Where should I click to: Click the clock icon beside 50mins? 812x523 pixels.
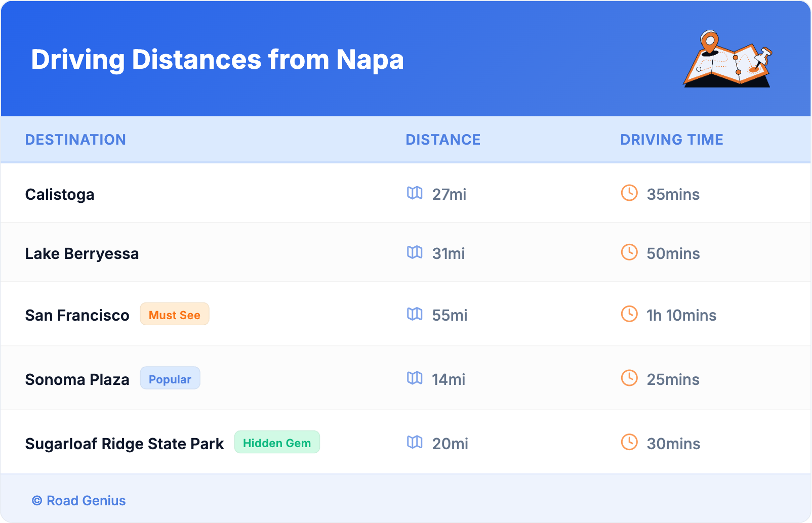click(x=629, y=252)
